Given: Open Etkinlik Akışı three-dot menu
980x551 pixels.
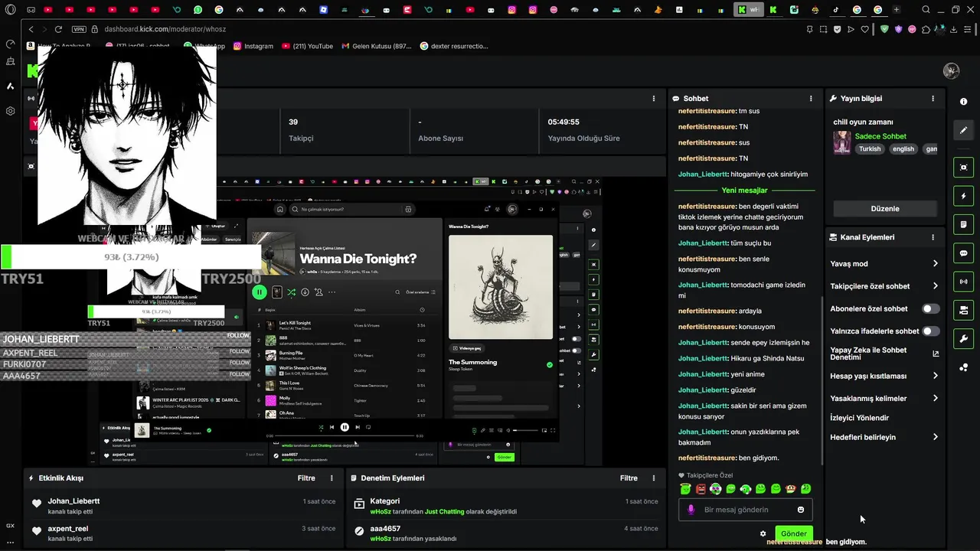Looking at the screenshot, I should (332, 478).
